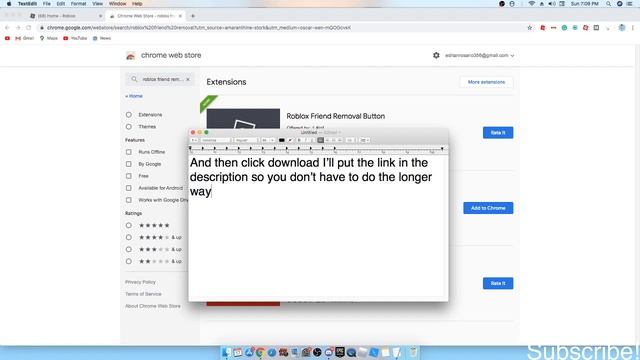
Task: Open the Edit menu in menu bar
Action: pos(61,4)
